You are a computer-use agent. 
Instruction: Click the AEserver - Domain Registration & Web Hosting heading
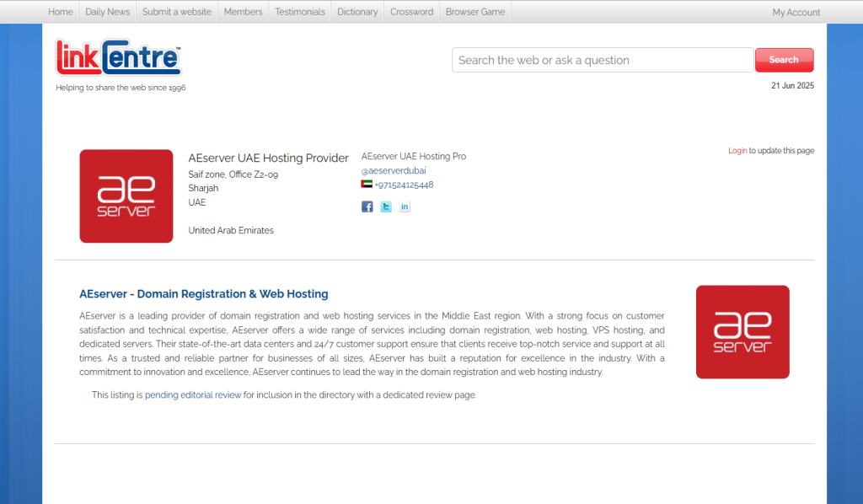coord(204,294)
